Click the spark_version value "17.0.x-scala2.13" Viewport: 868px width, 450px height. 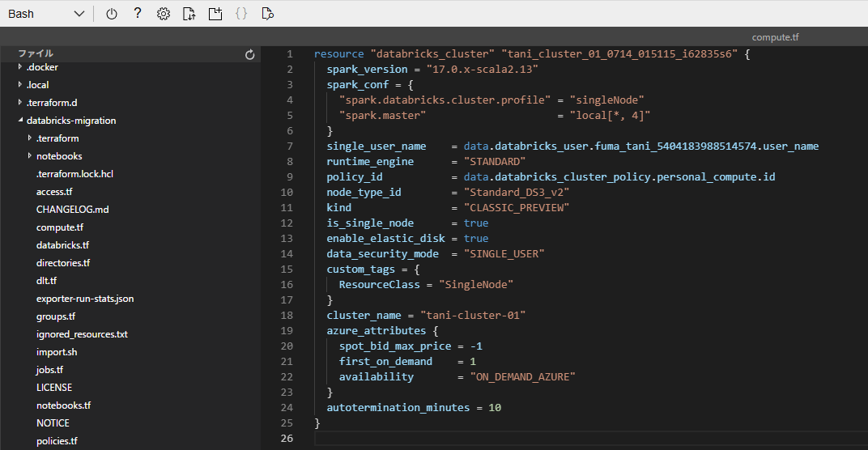(482, 69)
